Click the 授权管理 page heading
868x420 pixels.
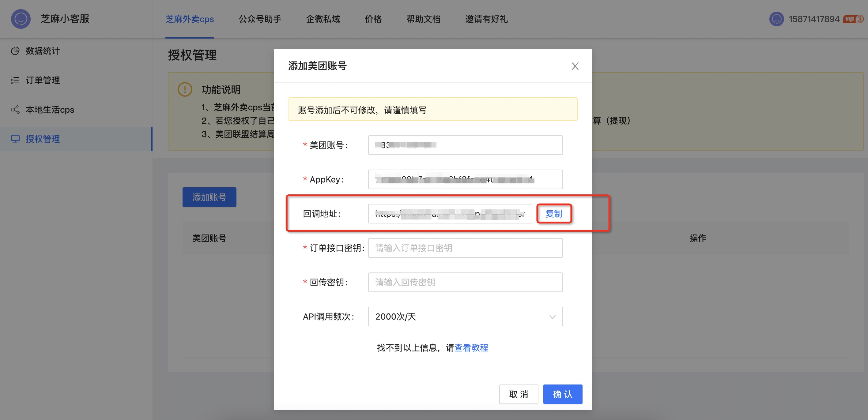click(x=192, y=55)
